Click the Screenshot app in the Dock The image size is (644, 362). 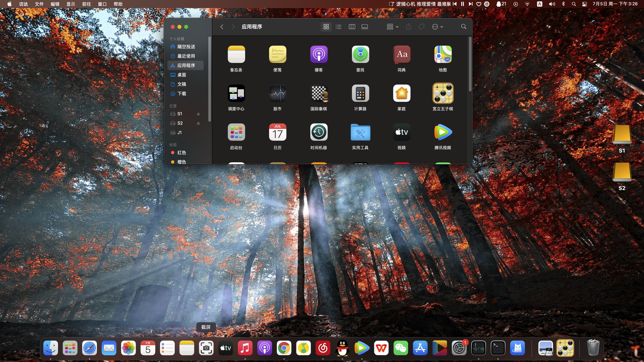(206, 348)
